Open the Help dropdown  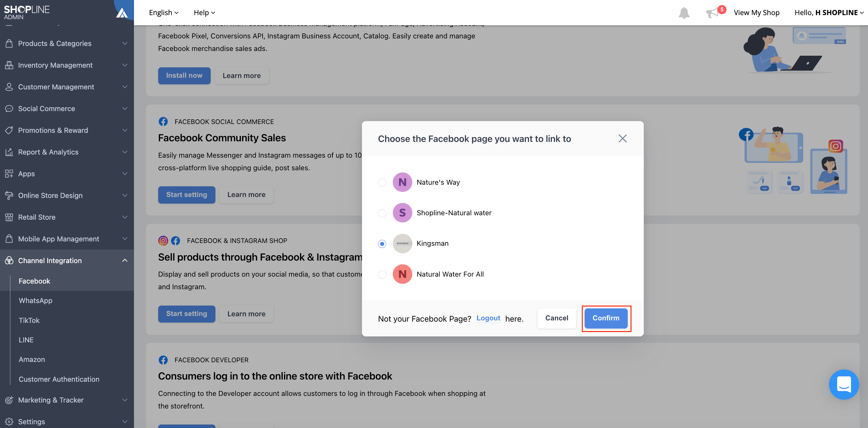click(x=204, y=13)
